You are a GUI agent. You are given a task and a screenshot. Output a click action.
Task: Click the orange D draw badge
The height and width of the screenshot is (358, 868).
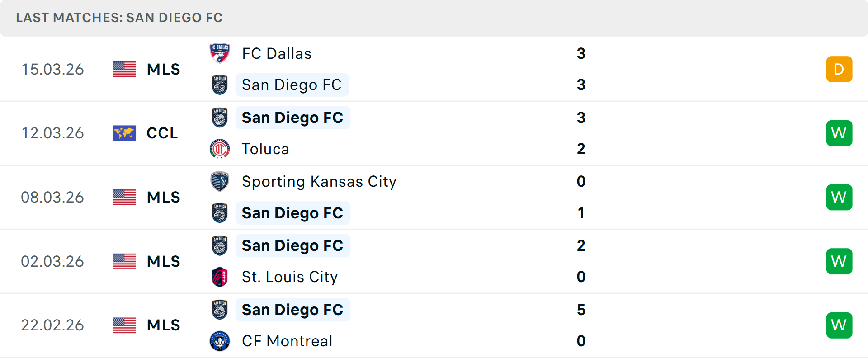(x=839, y=69)
